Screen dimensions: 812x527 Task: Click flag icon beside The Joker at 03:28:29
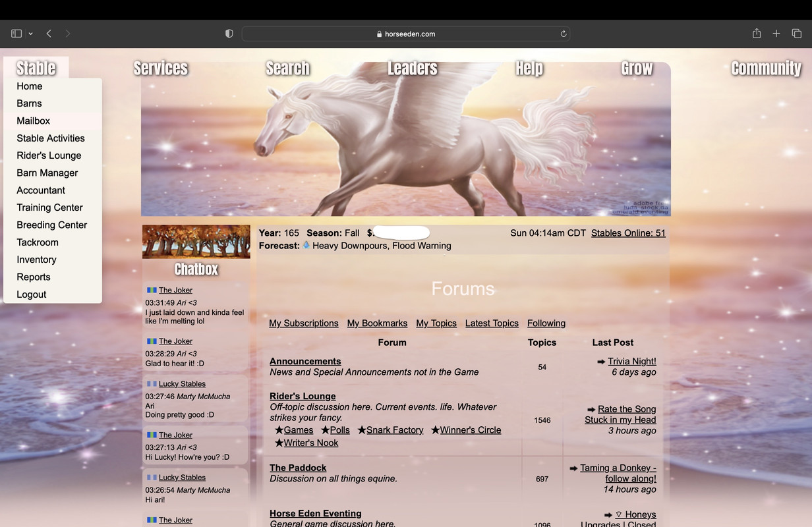pos(152,341)
